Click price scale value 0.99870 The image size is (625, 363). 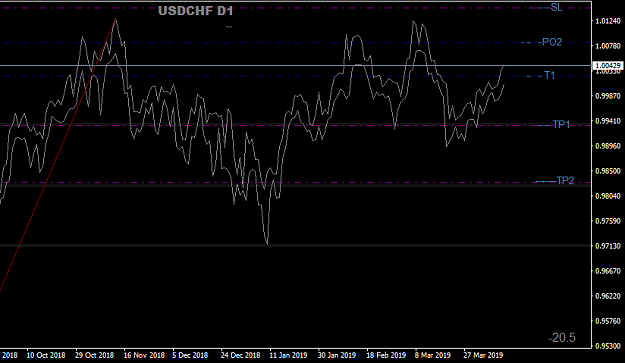click(608, 96)
